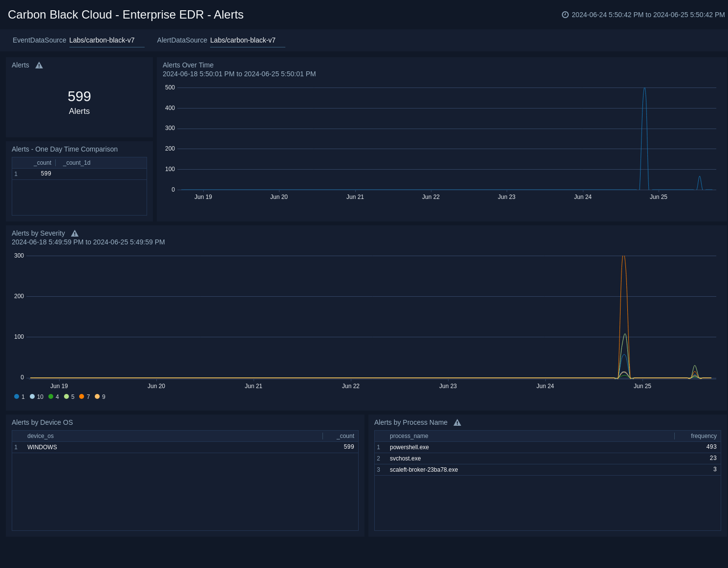Toggle severity 5 series in the legend
Image resolution: width=728 pixels, height=568 pixels.
click(66, 396)
